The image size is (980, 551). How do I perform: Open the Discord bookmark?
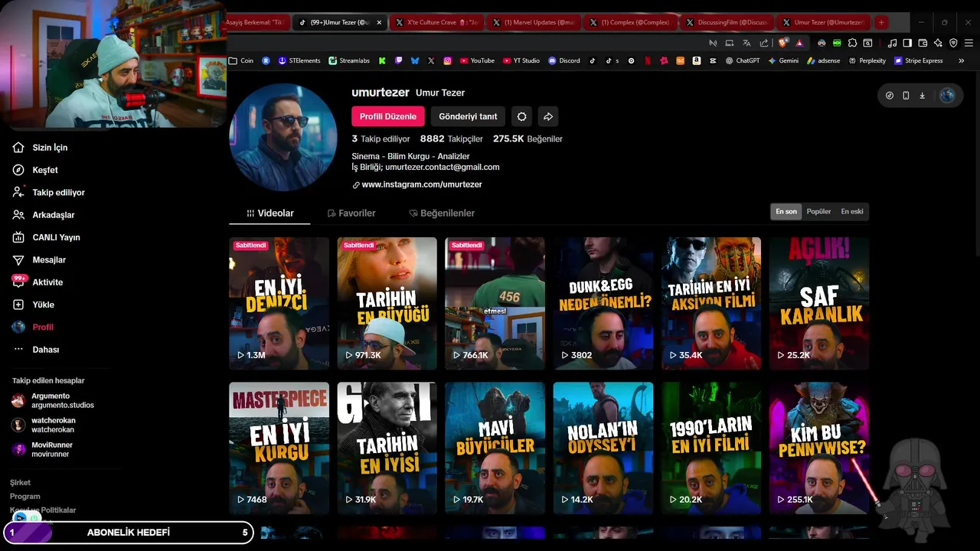(564, 60)
